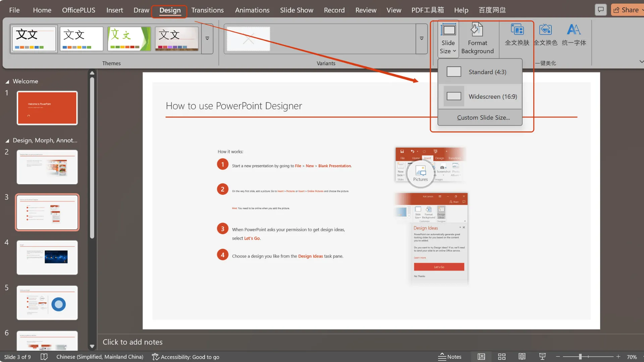
Task: Collapse the Welcome section
Action: pyautogui.click(x=7, y=81)
